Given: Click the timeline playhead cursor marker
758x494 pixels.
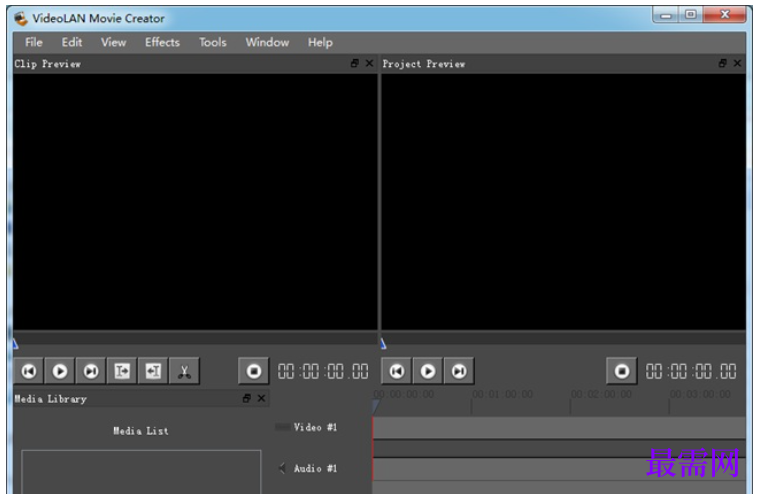Looking at the screenshot, I should pyautogui.click(x=376, y=407).
